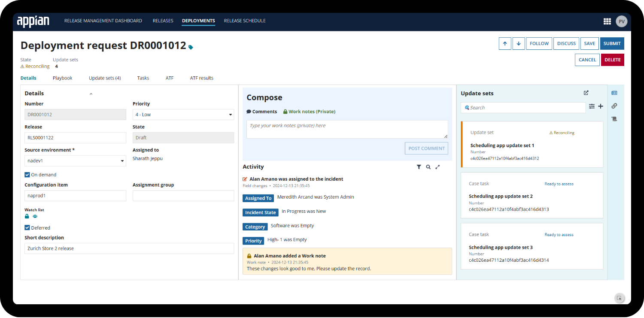This screenshot has height=318, width=644.
Task: Open Update sets in a new window
Action: coord(586,93)
